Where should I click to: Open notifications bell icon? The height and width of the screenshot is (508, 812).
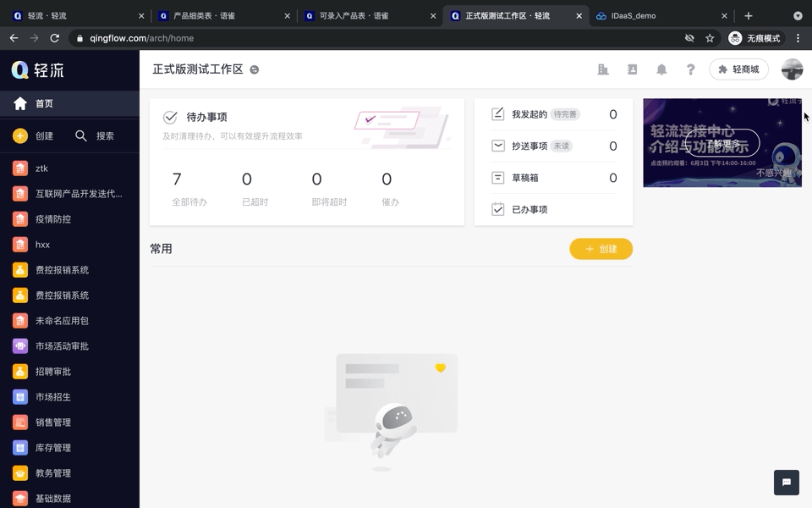pyautogui.click(x=661, y=69)
